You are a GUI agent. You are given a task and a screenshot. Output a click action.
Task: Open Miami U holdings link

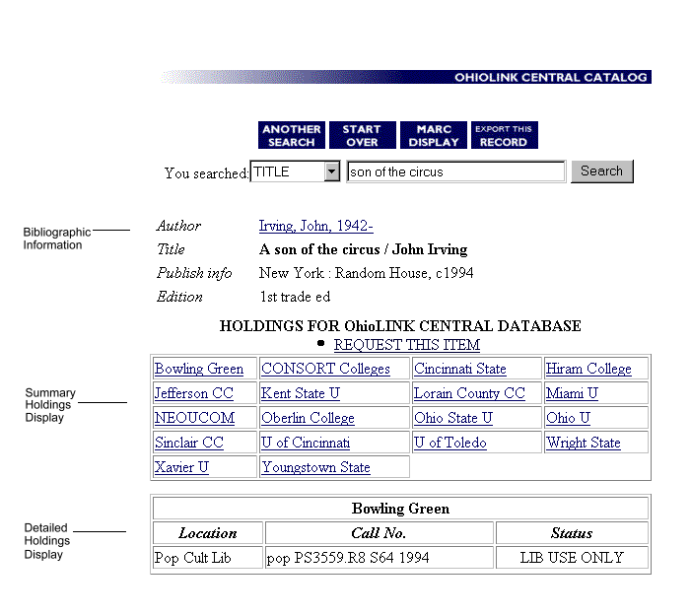point(572,393)
